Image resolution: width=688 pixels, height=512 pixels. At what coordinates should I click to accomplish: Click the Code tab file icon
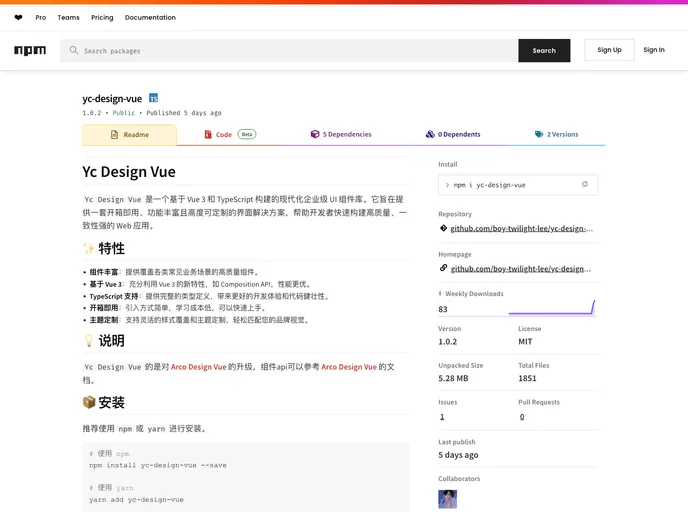[208, 134]
